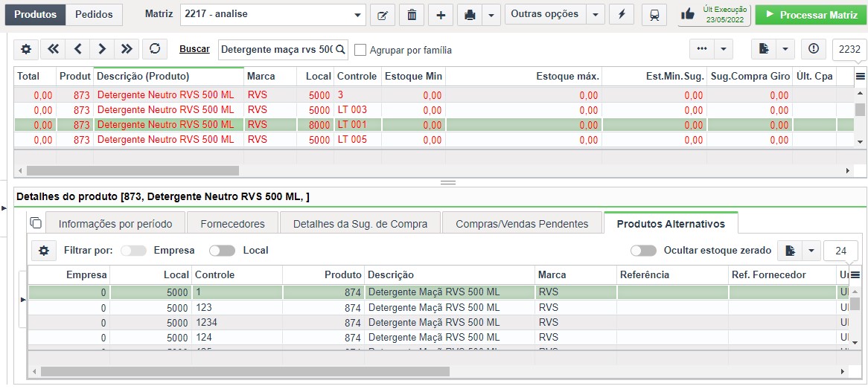Click the 24 record count field
Screen dimensions: 868x389
[x=841, y=251]
